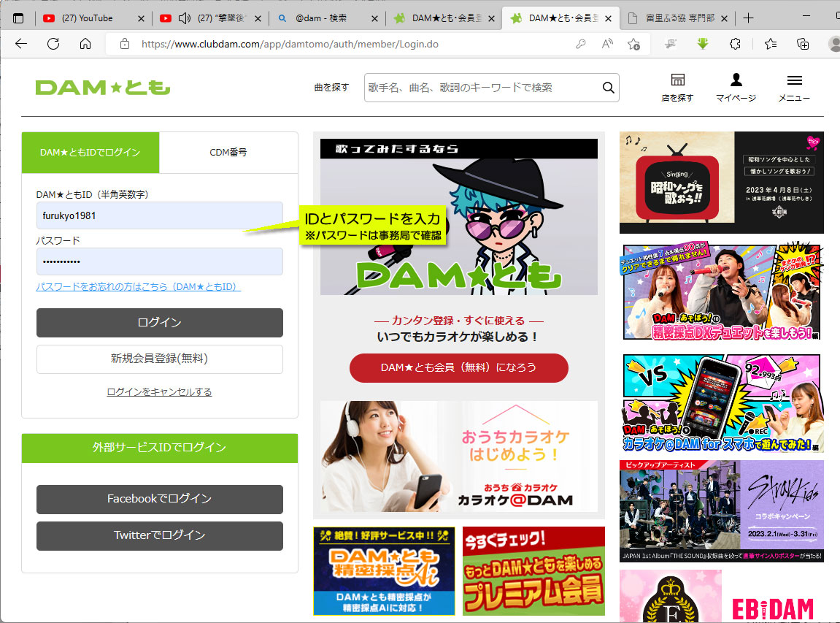Open the おうちカラオケ はじめよう banner
840x623 pixels.
pos(458,456)
